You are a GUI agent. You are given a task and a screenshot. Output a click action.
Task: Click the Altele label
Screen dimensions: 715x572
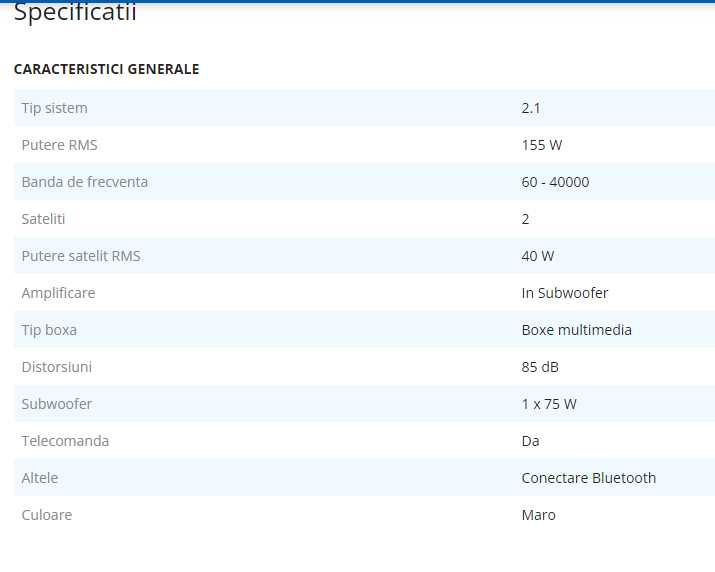pos(40,478)
